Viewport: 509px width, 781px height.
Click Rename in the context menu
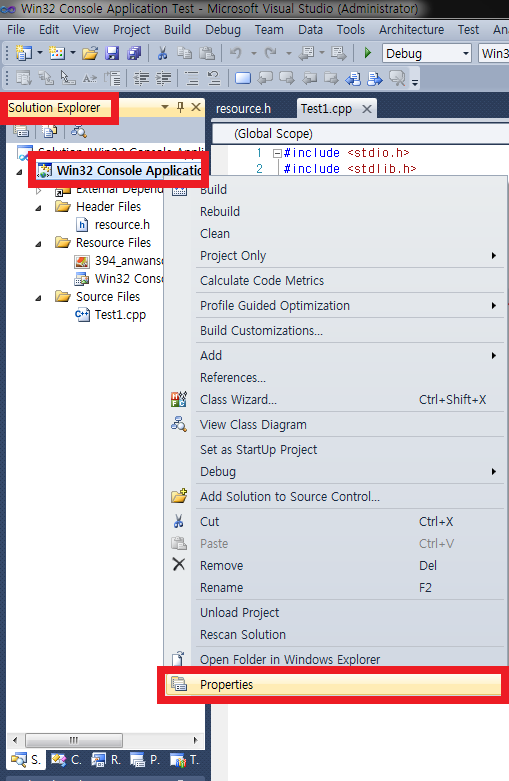(x=348, y=588)
